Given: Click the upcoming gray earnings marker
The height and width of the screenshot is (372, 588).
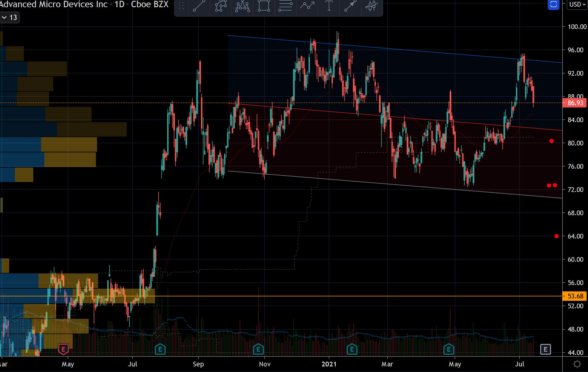Looking at the screenshot, I should pos(545,349).
